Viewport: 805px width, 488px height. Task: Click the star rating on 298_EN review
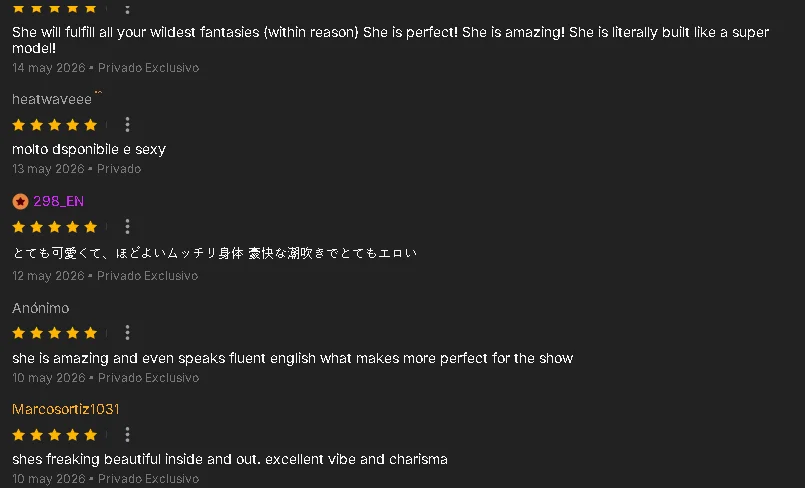(55, 227)
